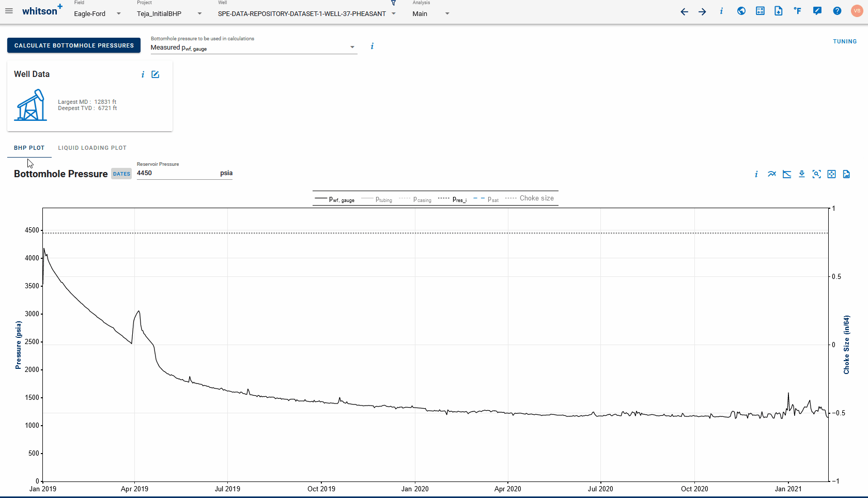This screenshot has width=868, height=498.
Task: Open Well Data info icon
Action: [x=143, y=74]
